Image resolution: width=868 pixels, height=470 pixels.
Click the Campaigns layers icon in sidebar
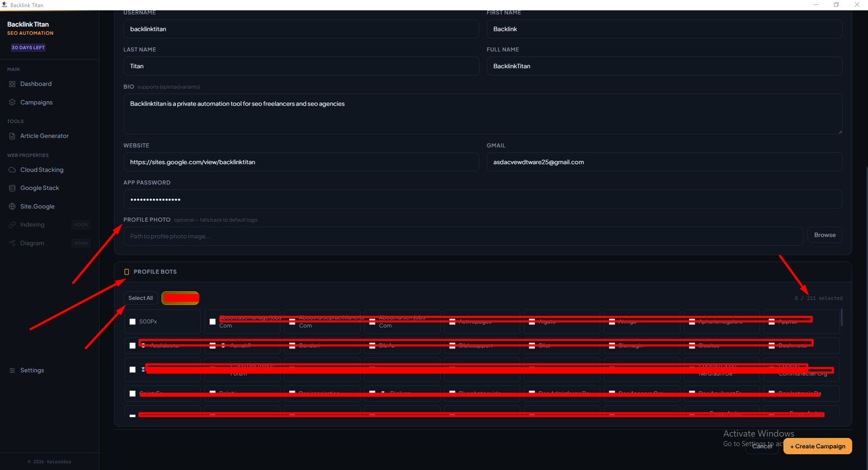click(x=12, y=103)
